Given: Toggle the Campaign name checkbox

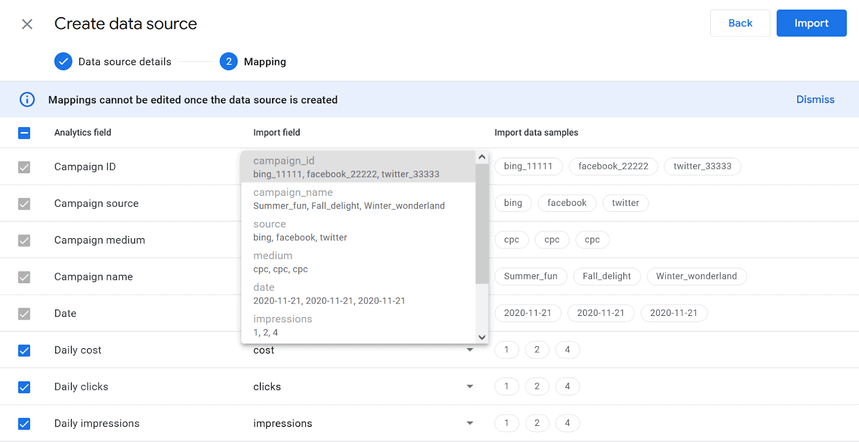Looking at the screenshot, I should click(24, 277).
